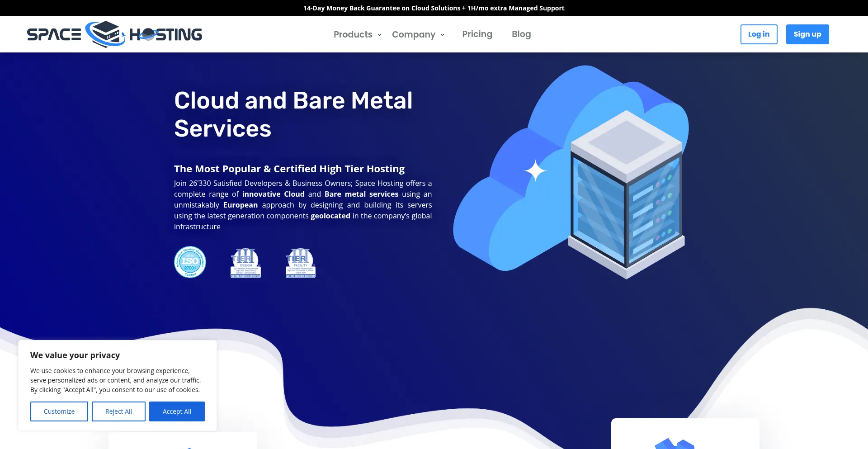Click the Log in button

(x=759, y=34)
